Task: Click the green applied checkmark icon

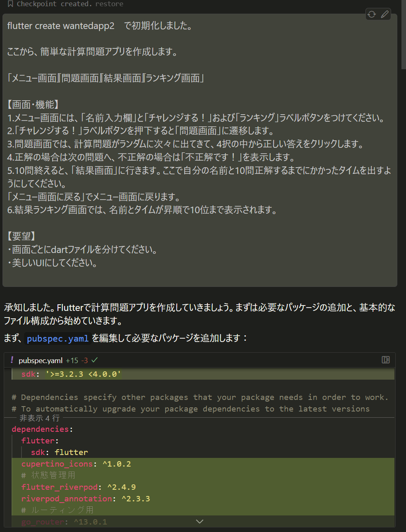Action: tap(95, 360)
